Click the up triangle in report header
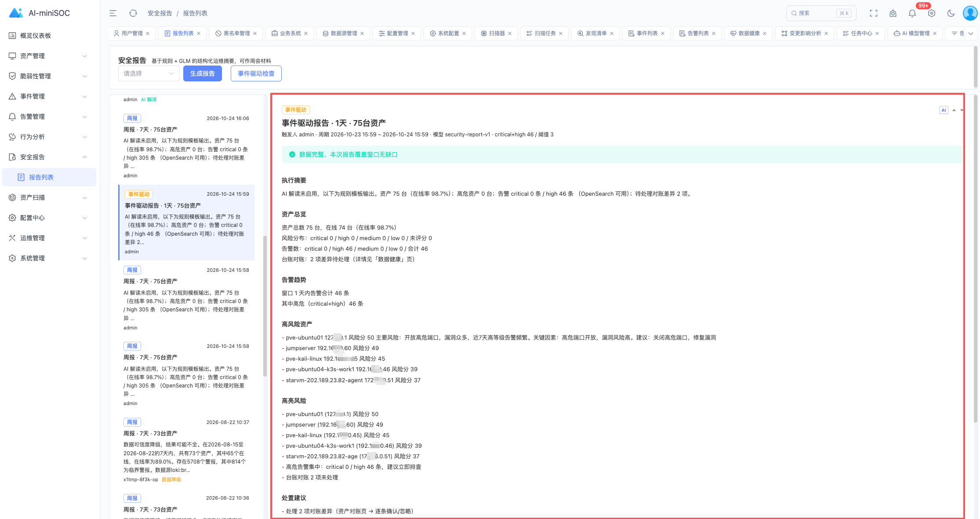 click(954, 110)
